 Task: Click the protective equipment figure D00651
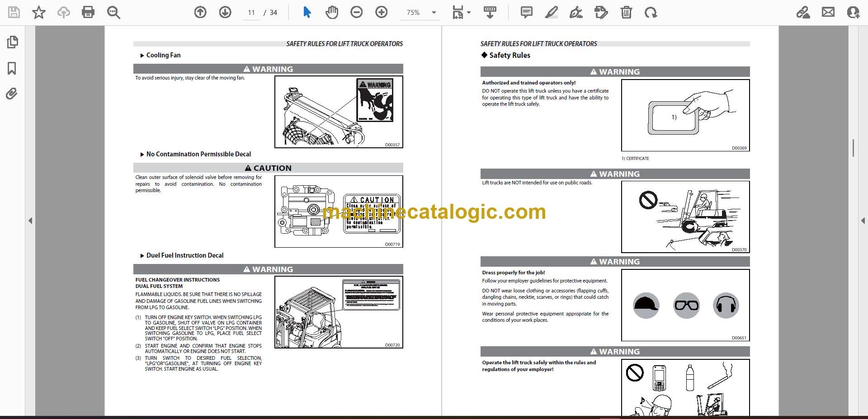pos(685,305)
